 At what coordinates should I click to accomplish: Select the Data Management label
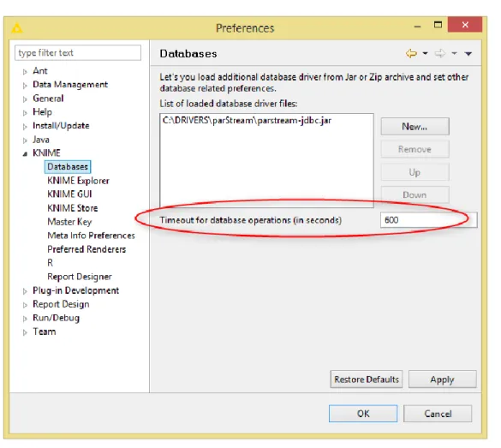[70, 84]
